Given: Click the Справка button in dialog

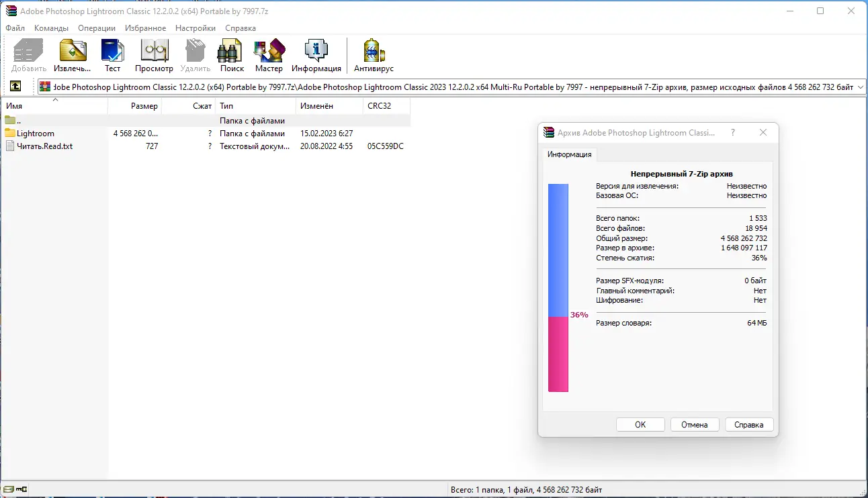Looking at the screenshot, I should click(x=749, y=425).
